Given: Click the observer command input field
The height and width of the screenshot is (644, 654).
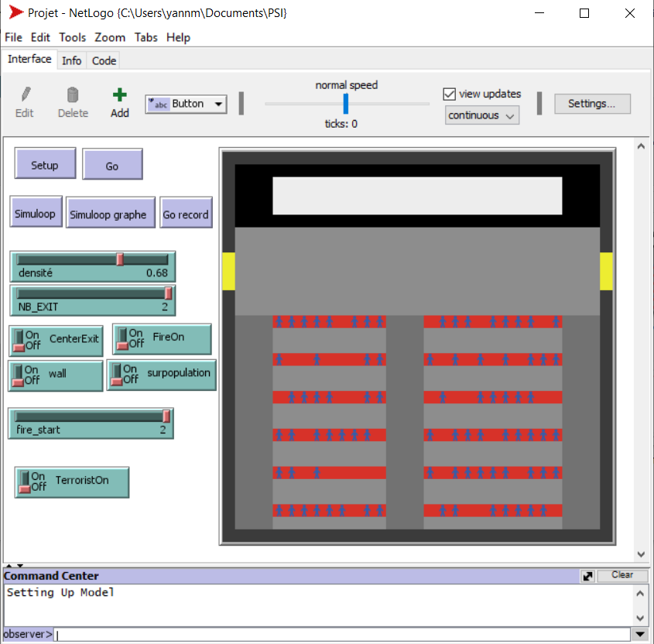Looking at the screenshot, I should [341, 635].
